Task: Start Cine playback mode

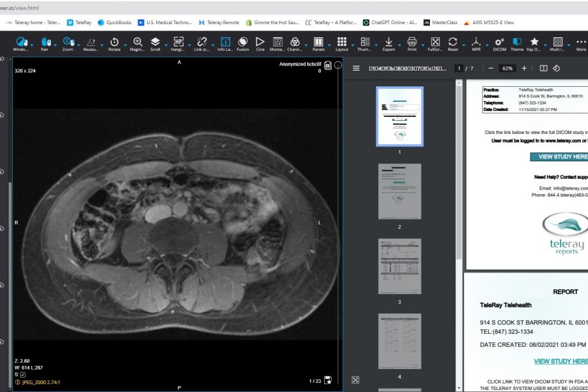Action: point(260,42)
